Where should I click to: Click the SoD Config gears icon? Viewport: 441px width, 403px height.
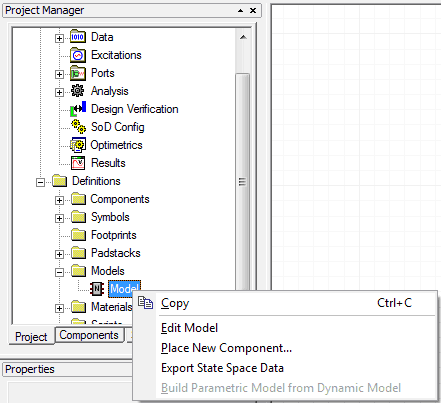click(78, 127)
